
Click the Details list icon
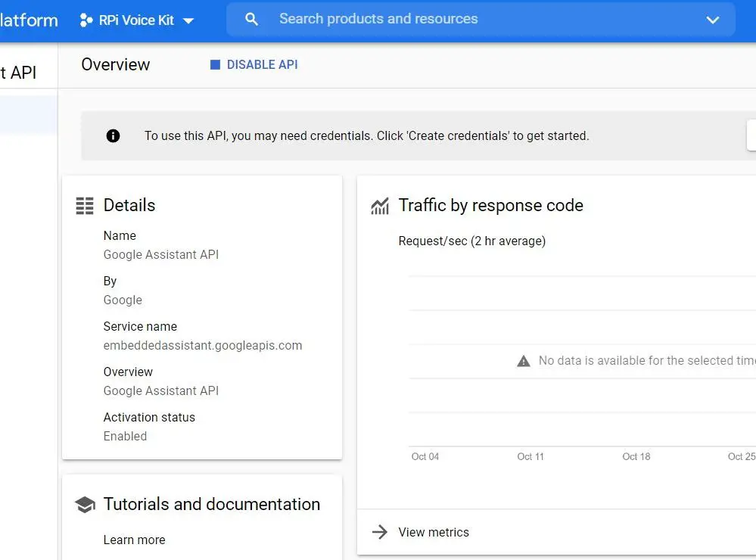[85, 206]
